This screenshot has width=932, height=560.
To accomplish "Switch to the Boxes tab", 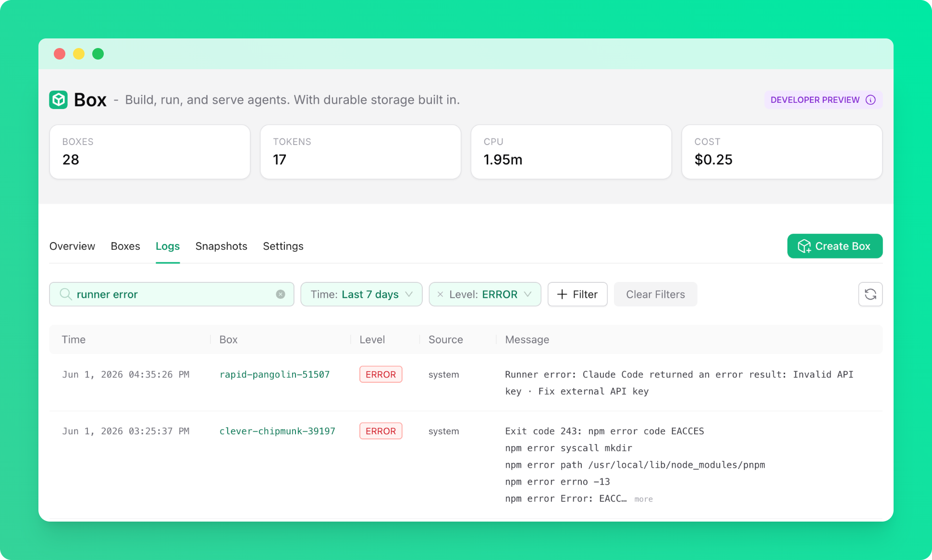I will click(x=125, y=246).
